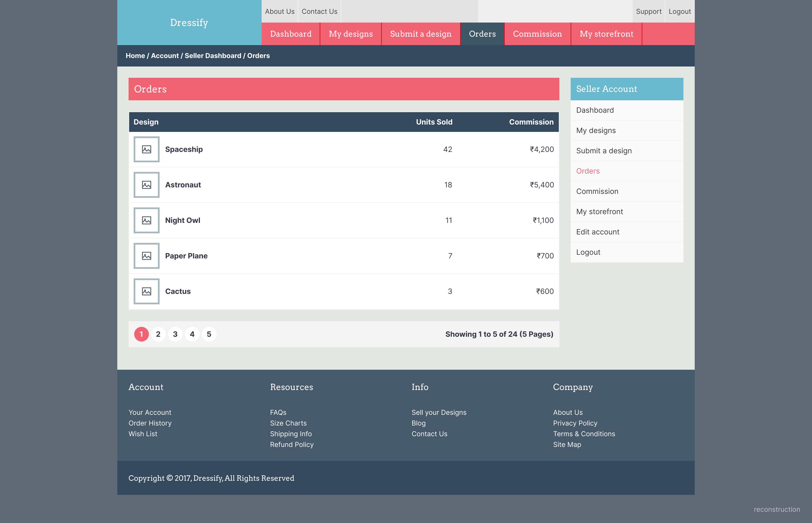Click Logout in the Seller Account sidebar

tap(627, 252)
